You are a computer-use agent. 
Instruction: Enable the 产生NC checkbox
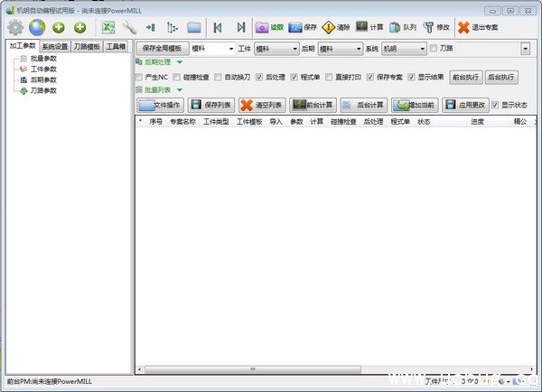(x=139, y=78)
